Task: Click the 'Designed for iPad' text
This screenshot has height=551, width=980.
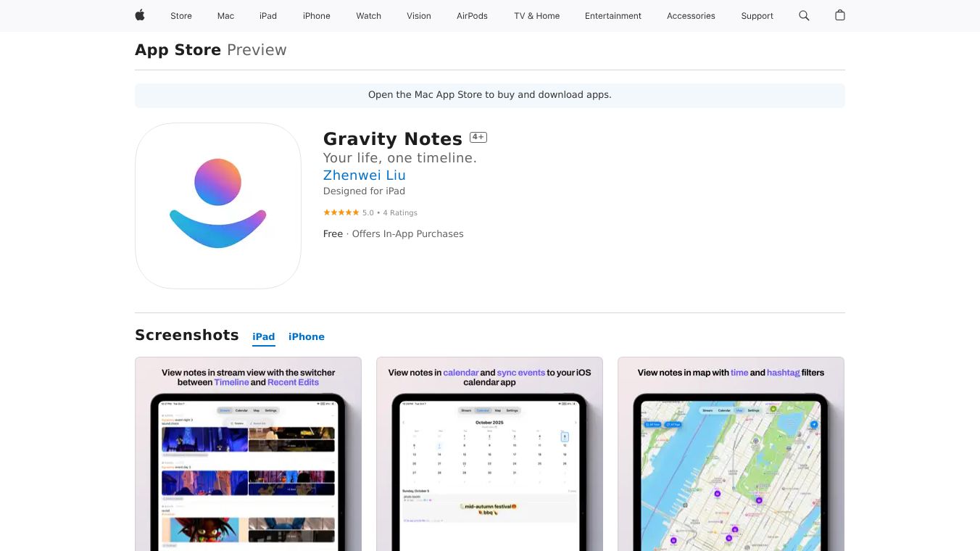Action: click(364, 191)
